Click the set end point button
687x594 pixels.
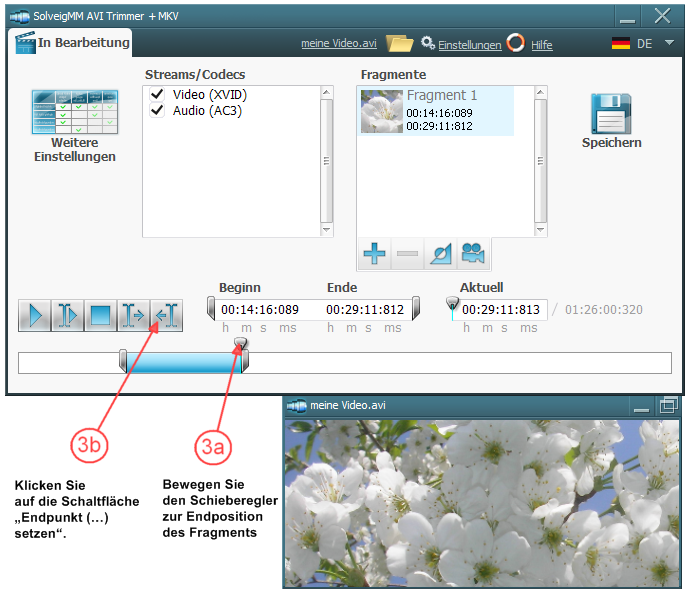pyautogui.click(x=166, y=315)
